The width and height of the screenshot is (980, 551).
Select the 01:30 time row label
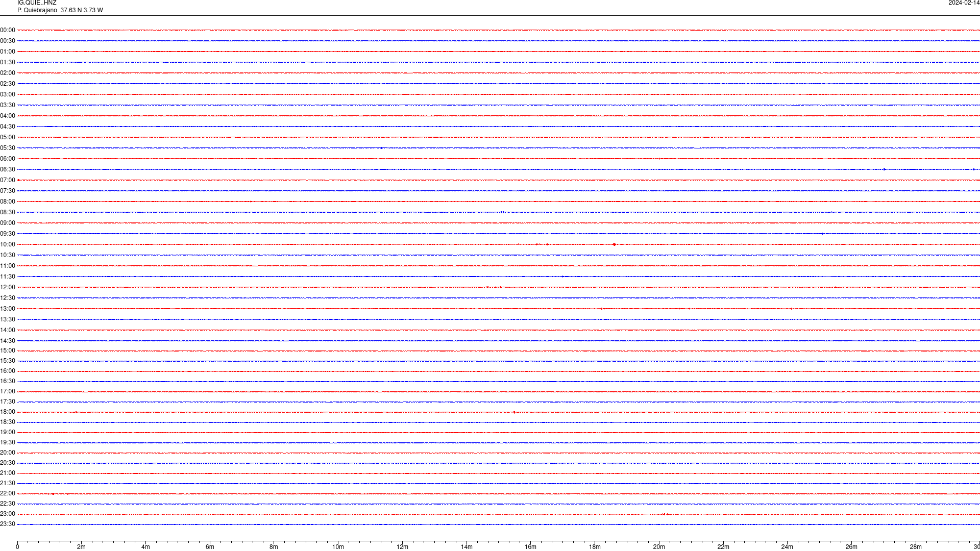point(8,62)
